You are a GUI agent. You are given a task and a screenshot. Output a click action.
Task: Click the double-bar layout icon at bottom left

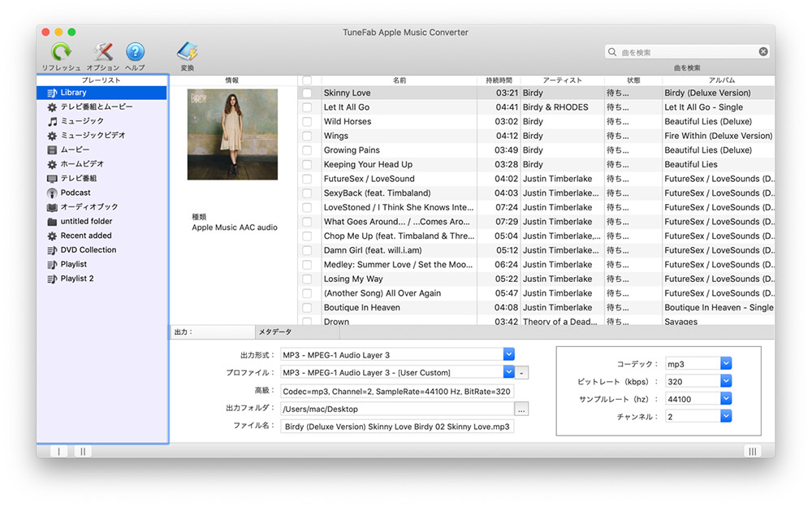point(83,452)
